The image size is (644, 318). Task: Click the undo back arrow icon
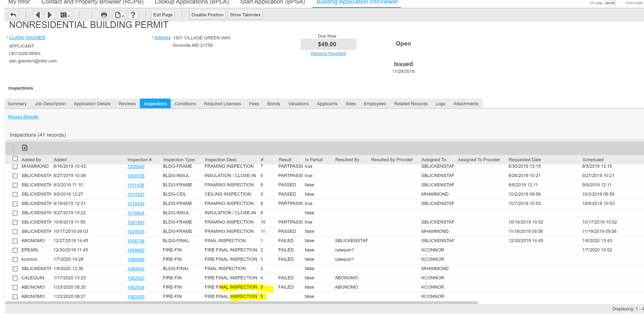(13, 15)
